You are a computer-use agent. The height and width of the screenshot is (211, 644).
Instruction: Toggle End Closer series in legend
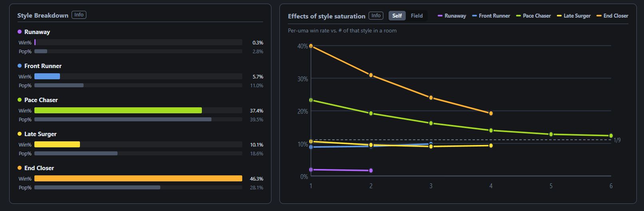(x=612, y=16)
